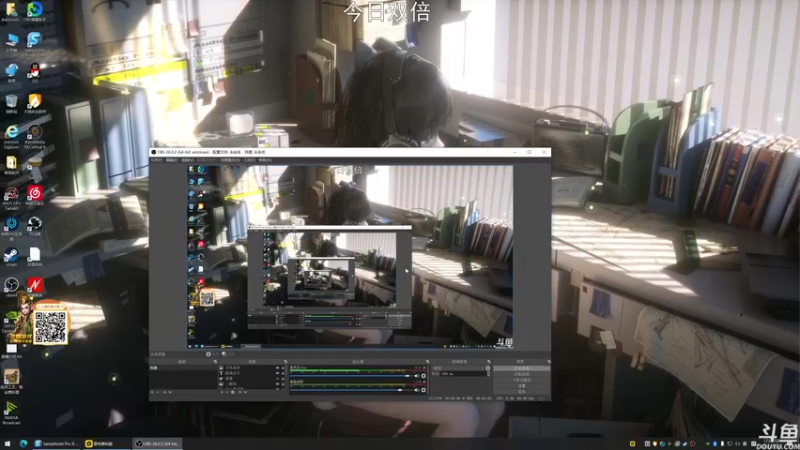
Task: Click the remove scene minus icon
Action: pos(158,392)
